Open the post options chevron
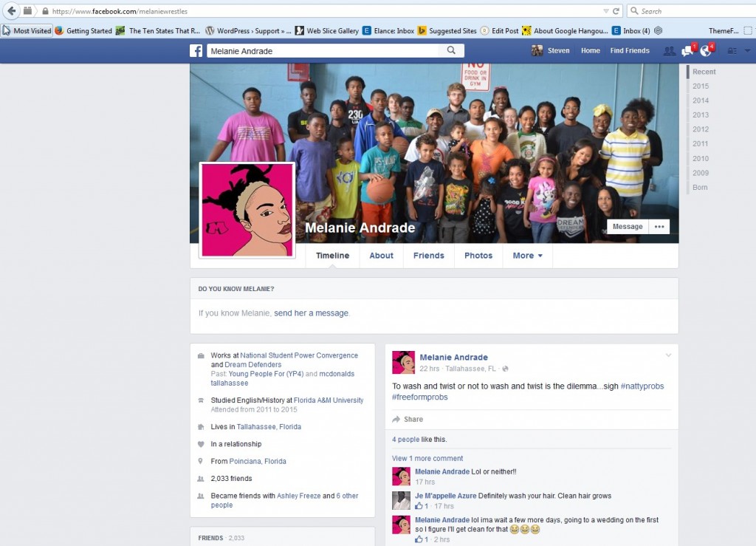Image resolution: width=756 pixels, height=546 pixels. [668, 355]
